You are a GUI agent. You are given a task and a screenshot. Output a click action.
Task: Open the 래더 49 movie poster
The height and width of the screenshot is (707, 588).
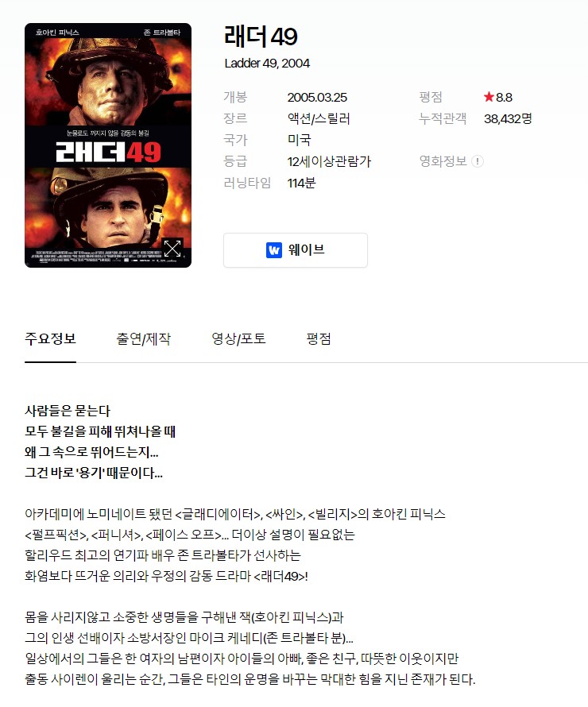click(x=108, y=145)
